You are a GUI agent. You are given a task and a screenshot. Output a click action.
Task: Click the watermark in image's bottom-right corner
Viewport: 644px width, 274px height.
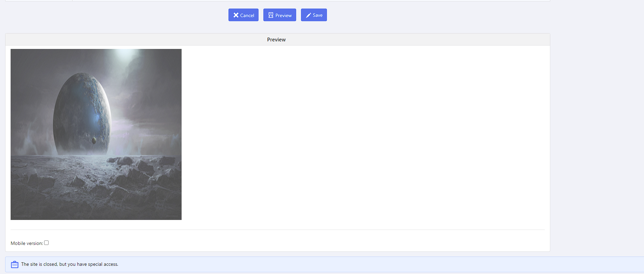pyautogui.click(x=172, y=216)
